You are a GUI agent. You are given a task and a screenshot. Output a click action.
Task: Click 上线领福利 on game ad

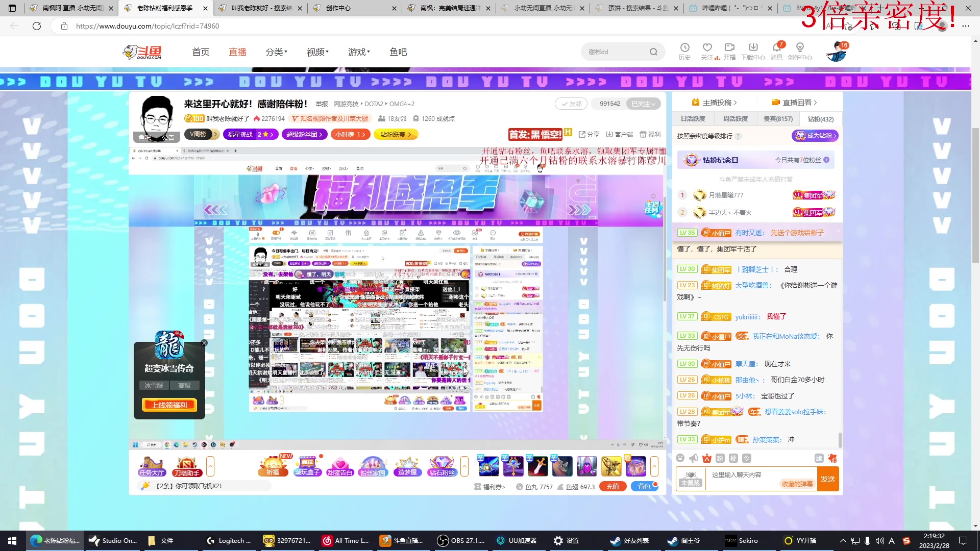click(169, 405)
